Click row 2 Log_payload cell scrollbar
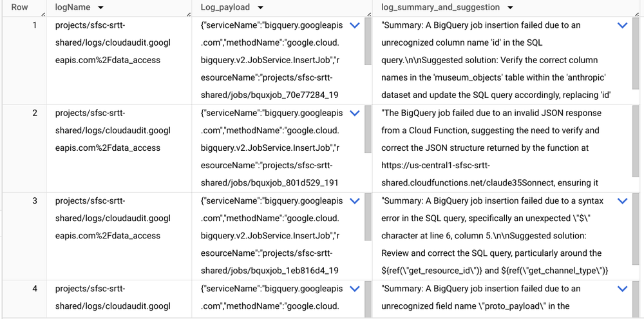Image resolution: width=644 pixels, height=319 pixels. (x=368, y=129)
